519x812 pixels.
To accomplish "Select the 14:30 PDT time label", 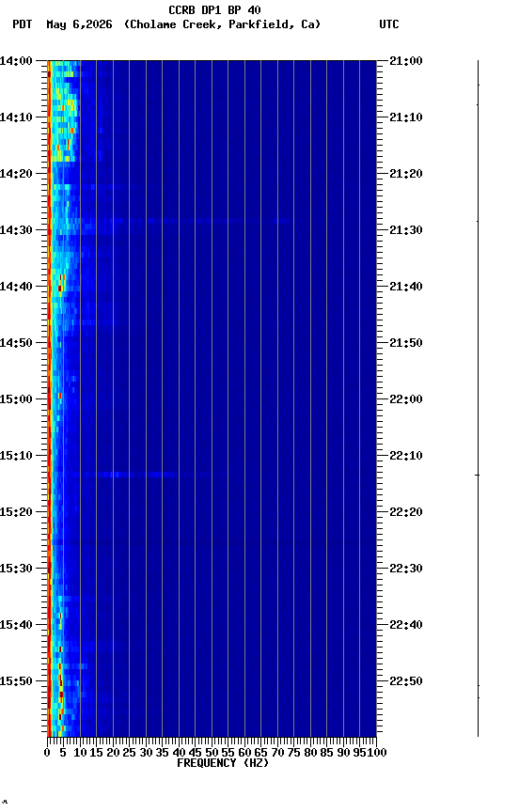I will point(16,230).
